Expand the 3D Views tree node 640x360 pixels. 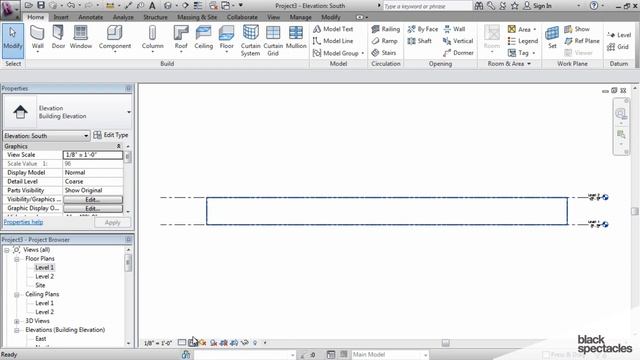pyautogui.click(x=17, y=321)
